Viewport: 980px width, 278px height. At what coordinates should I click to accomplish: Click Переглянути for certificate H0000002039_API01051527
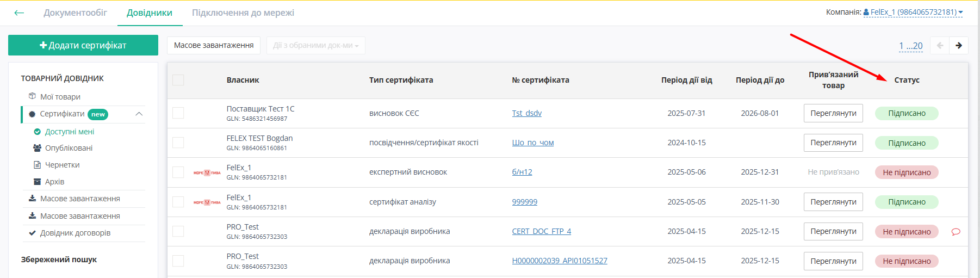(x=833, y=261)
